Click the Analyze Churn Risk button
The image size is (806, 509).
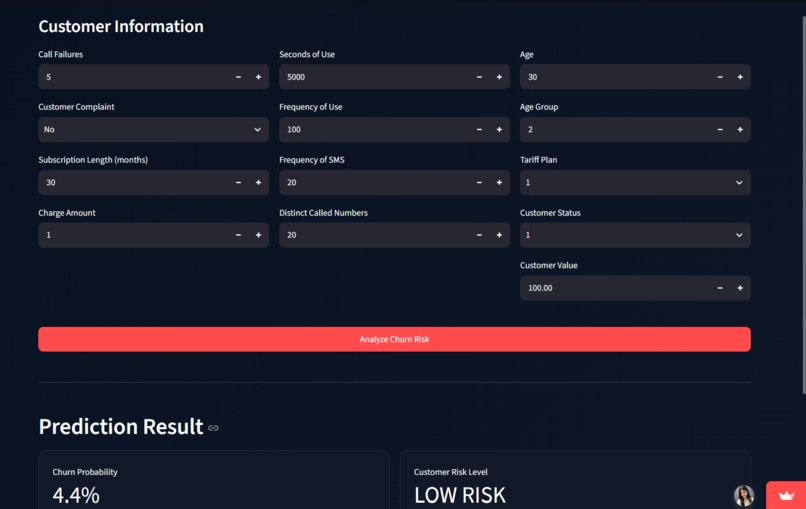[394, 339]
